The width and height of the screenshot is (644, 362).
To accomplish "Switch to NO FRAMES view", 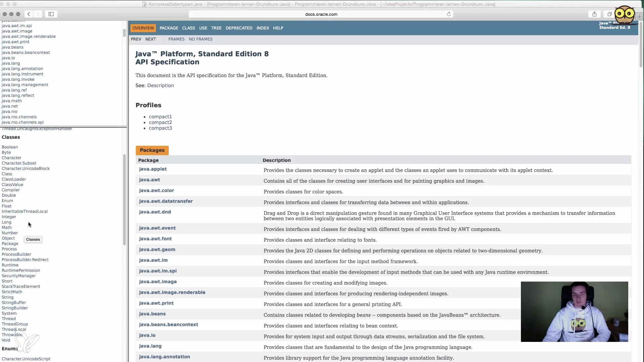I will pyautogui.click(x=201, y=39).
